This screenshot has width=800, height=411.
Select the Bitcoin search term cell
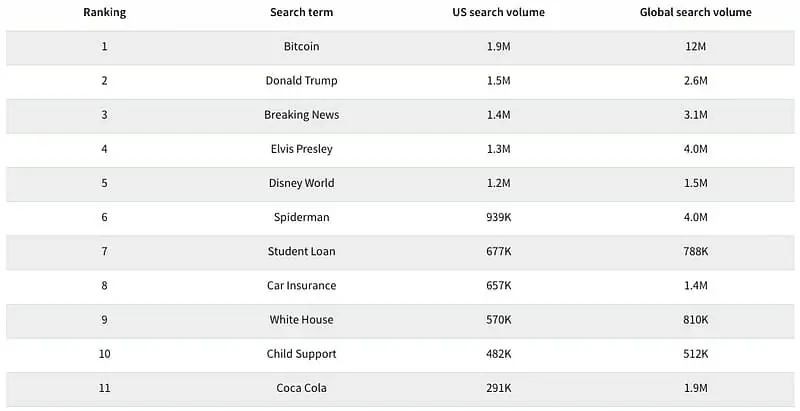coord(301,47)
